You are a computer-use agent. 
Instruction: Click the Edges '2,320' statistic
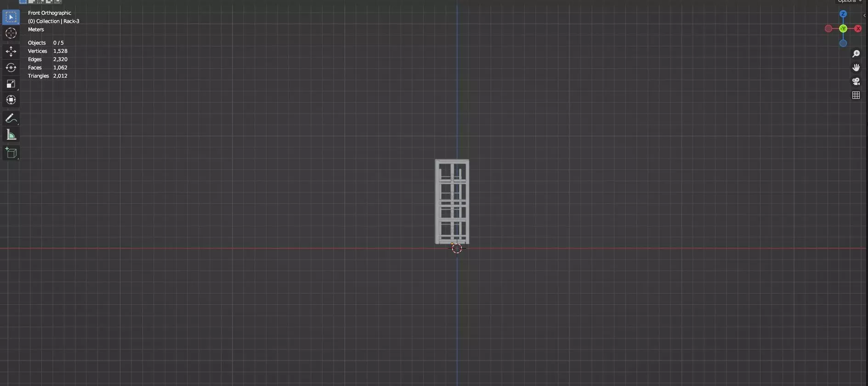60,59
